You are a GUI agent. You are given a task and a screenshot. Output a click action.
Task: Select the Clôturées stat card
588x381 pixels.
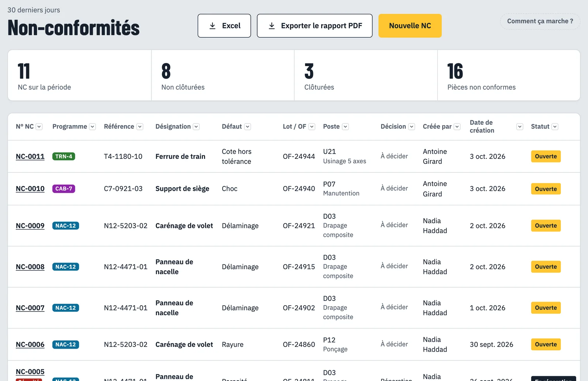pyautogui.click(x=366, y=75)
